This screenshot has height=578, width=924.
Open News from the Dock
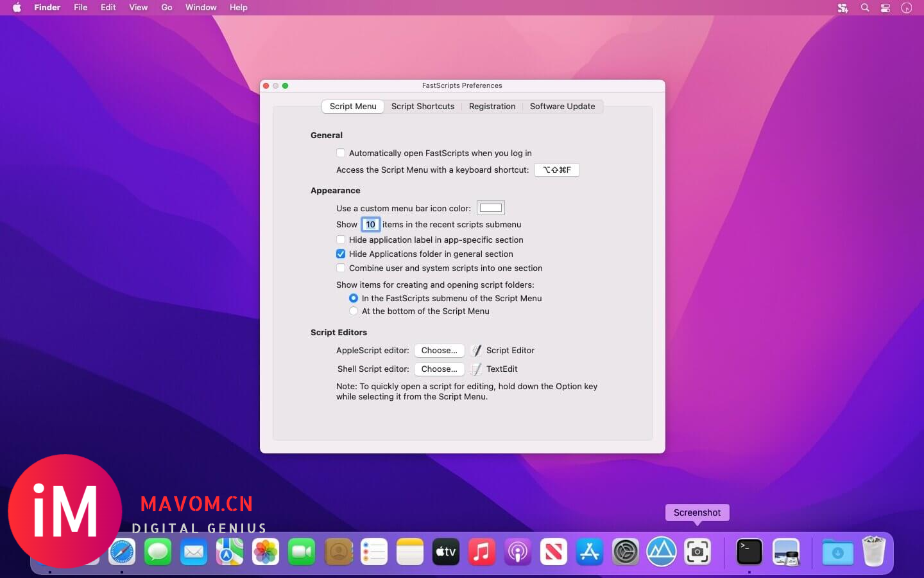pyautogui.click(x=554, y=552)
